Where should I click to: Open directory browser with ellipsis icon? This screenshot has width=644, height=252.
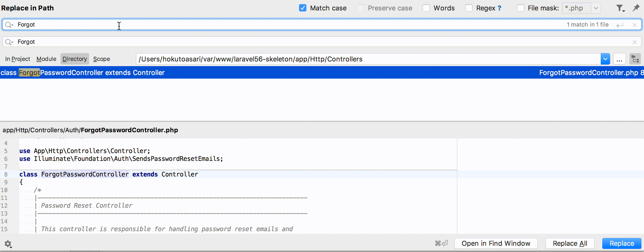pos(620,59)
